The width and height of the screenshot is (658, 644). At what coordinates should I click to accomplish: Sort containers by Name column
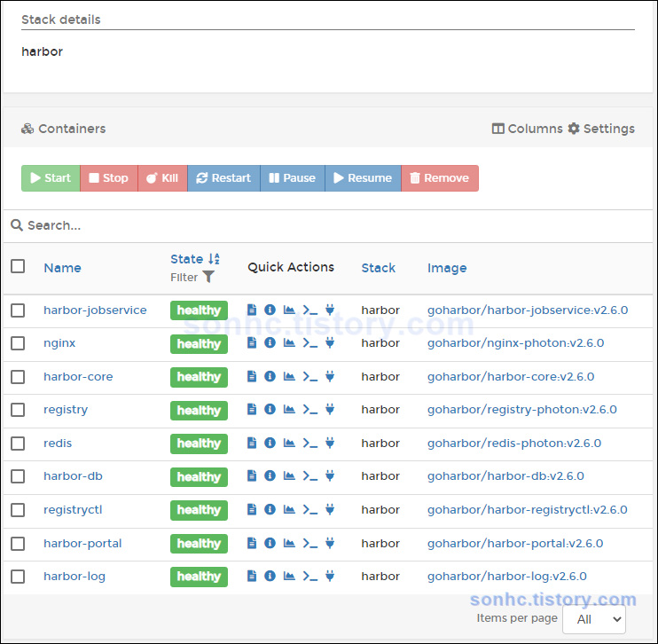pos(63,268)
